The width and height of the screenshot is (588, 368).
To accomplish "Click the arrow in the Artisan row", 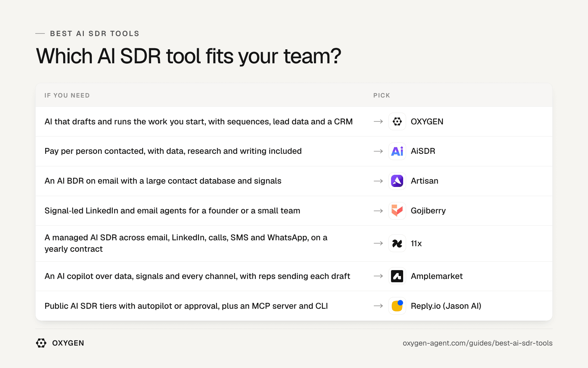I will coord(379,181).
